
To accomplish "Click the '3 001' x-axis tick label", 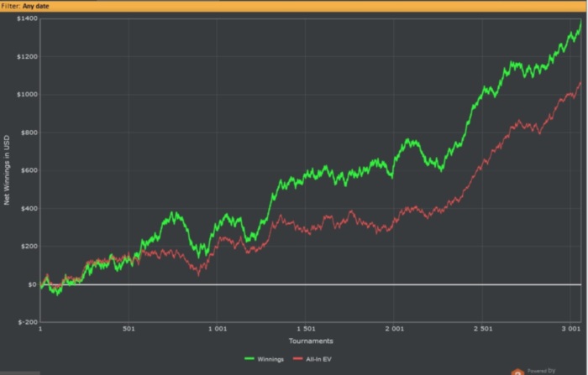I will [x=570, y=329].
